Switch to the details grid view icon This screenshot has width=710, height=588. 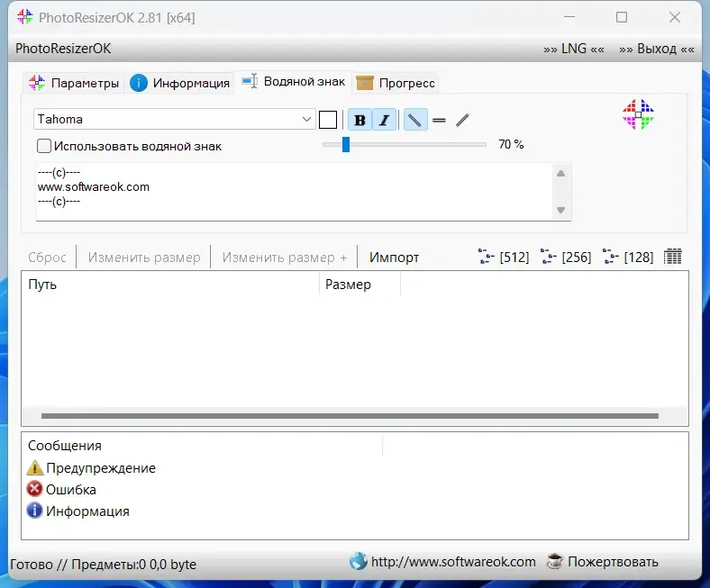(672, 257)
